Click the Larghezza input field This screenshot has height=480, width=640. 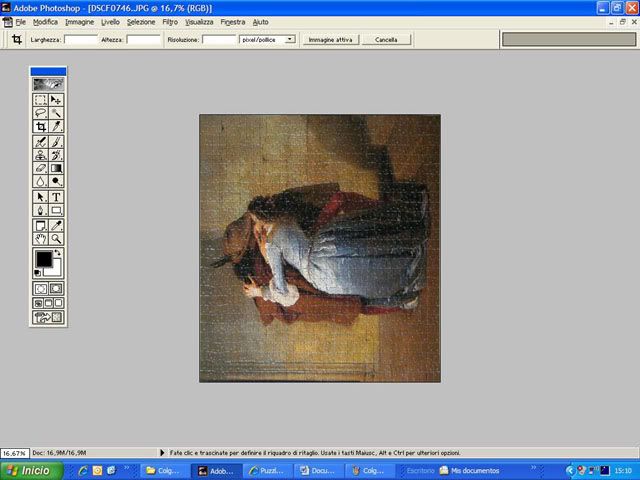click(81, 40)
